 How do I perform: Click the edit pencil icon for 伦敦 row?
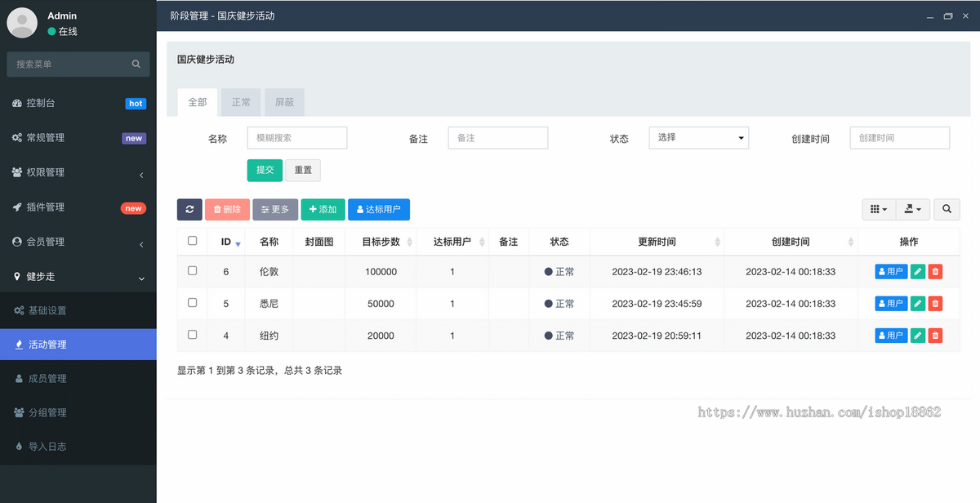(916, 271)
